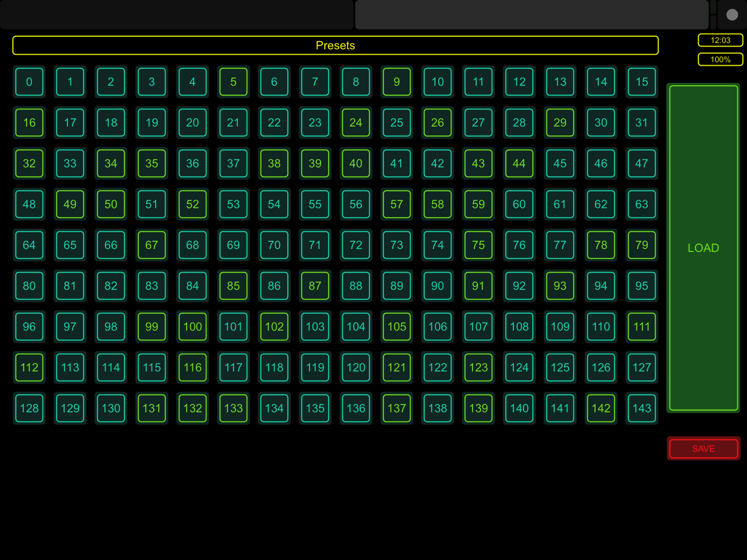Select preset 133
The height and width of the screenshot is (560, 747).
point(233,408)
